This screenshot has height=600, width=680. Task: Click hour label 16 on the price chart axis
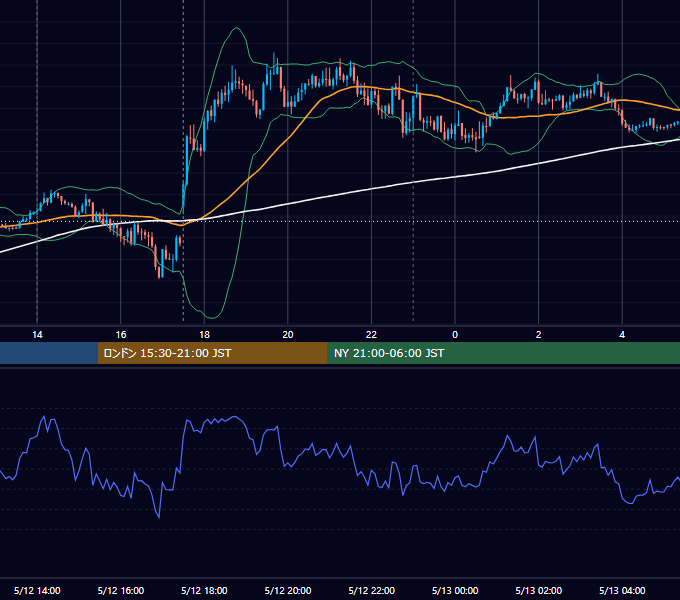click(121, 335)
